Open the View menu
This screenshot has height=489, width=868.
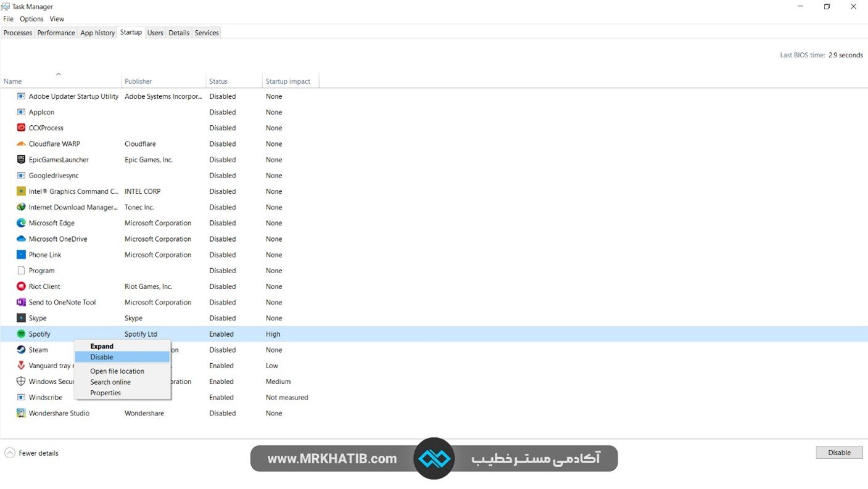point(57,19)
